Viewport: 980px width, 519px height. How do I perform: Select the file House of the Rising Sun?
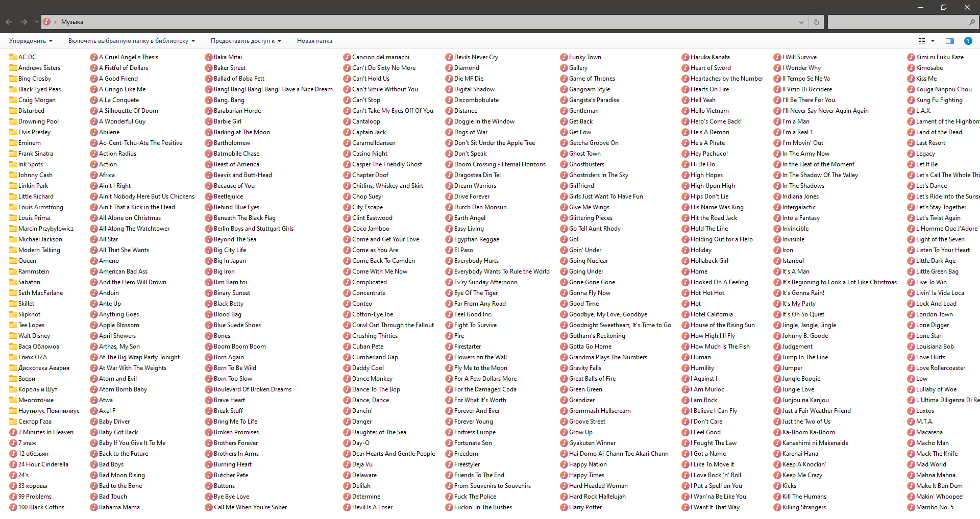pyautogui.click(x=718, y=325)
